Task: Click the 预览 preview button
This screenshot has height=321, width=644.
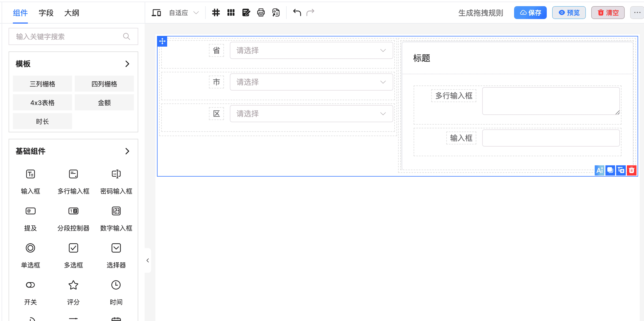Action: coord(569,13)
